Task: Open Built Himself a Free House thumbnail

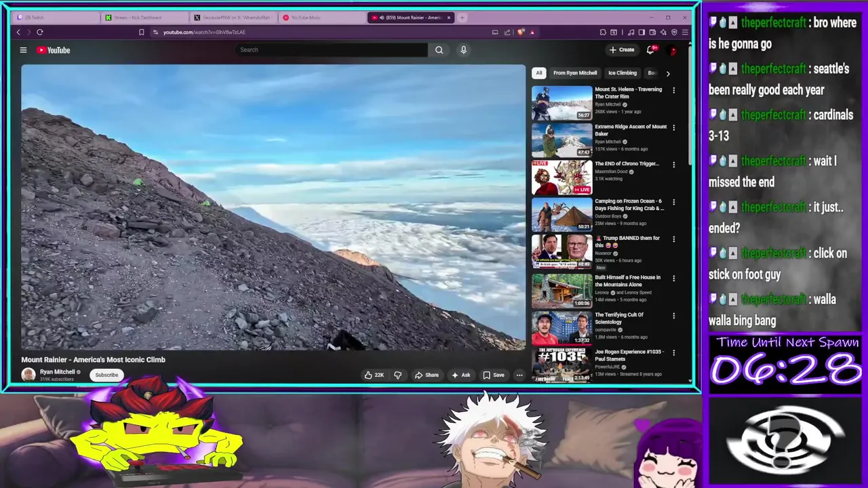Action: tap(561, 291)
